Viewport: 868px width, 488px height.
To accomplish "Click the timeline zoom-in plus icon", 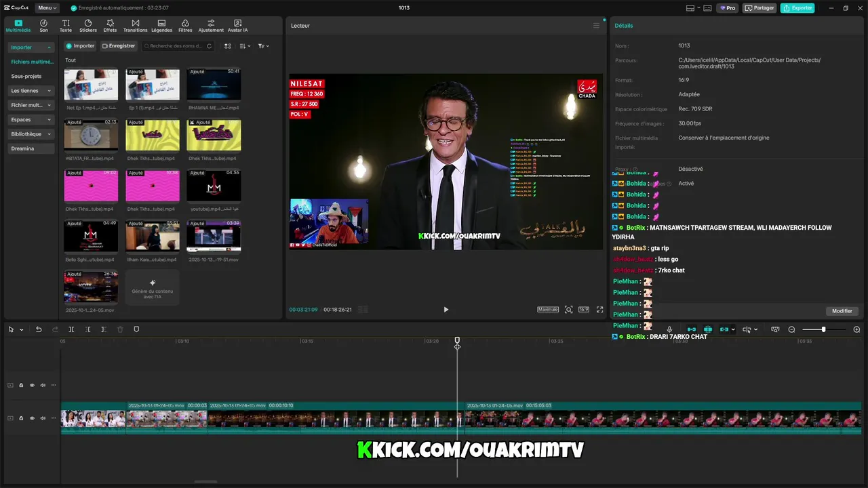I will (x=856, y=329).
